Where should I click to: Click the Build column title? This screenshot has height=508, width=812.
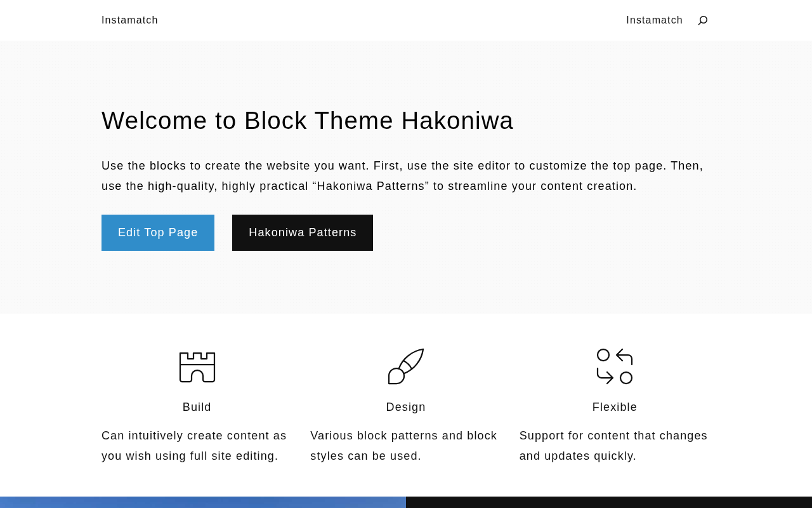(197, 407)
